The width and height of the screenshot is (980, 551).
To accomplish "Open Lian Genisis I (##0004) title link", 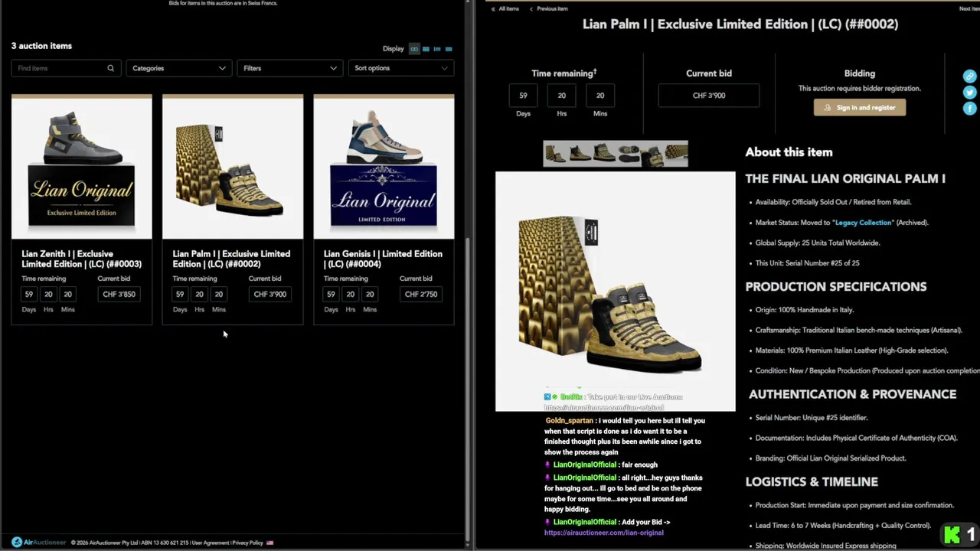I will click(383, 259).
